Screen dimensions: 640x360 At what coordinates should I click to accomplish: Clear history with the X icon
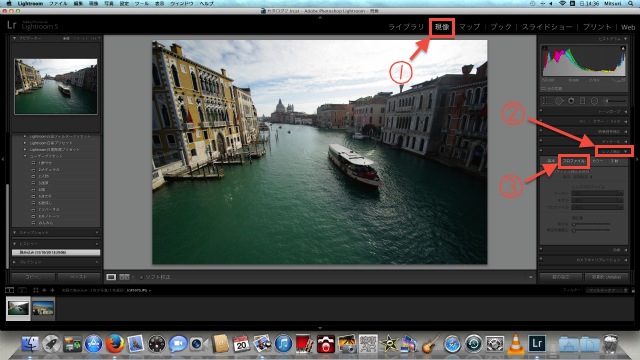97,244
